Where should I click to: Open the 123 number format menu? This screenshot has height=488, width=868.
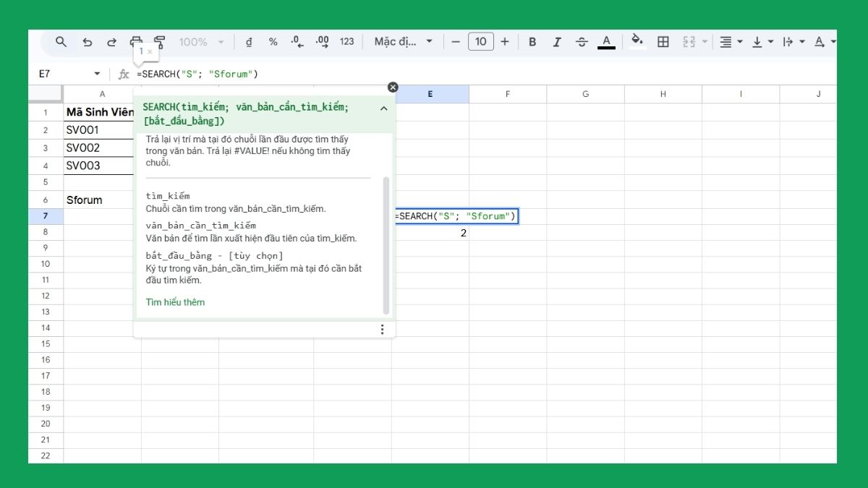(346, 41)
